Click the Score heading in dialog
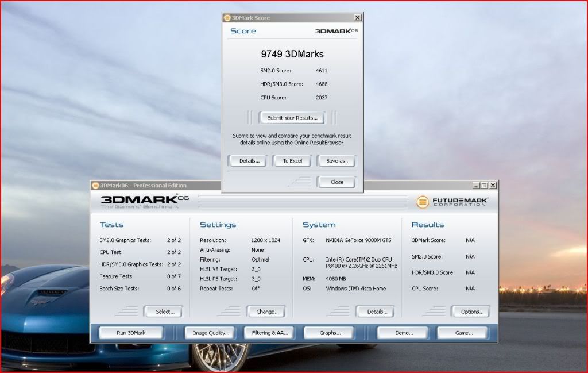 tap(243, 31)
